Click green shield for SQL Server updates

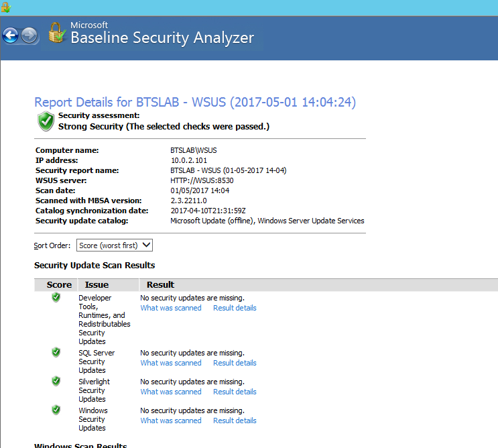click(x=56, y=352)
